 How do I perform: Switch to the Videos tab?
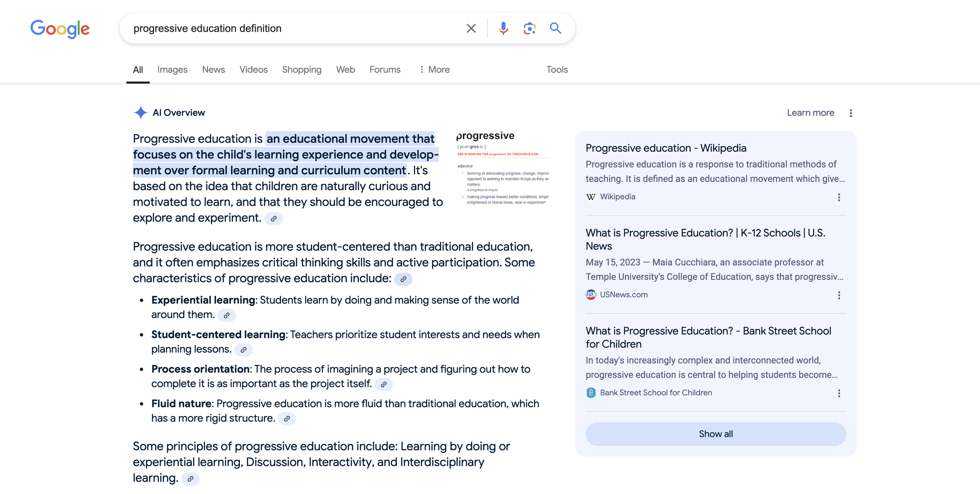(254, 70)
